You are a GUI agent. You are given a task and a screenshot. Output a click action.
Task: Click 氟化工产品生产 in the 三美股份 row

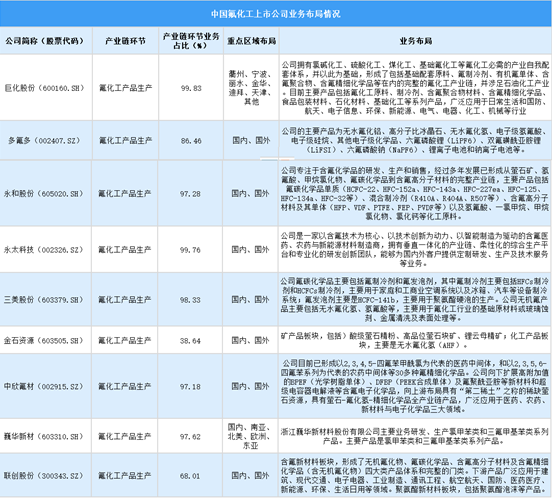tap(125, 300)
